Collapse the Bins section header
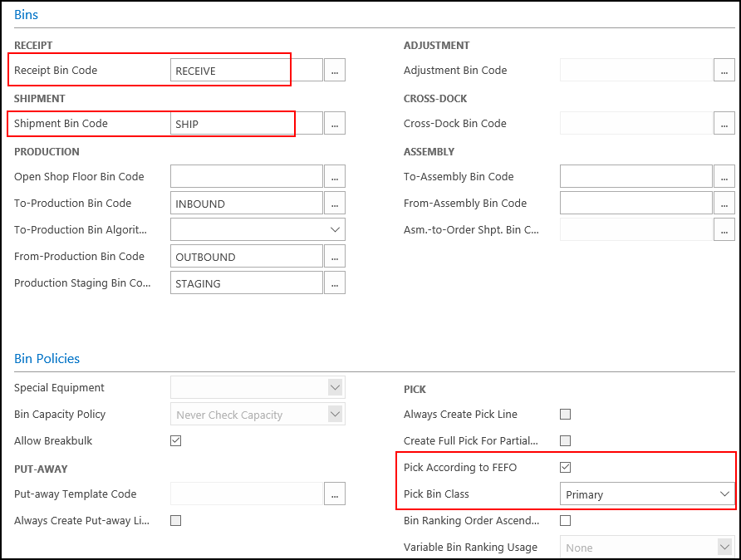This screenshot has width=741, height=560. click(x=27, y=15)
